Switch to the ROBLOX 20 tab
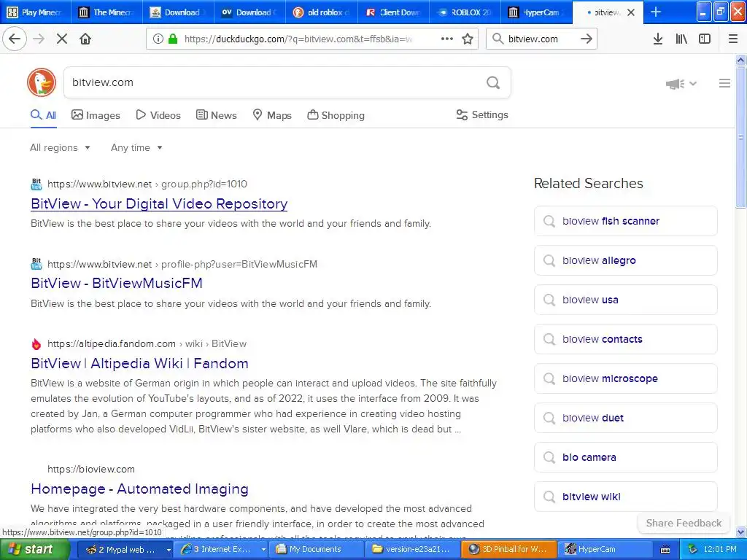This screenshot has width=747, height=560. click(465, 12)
